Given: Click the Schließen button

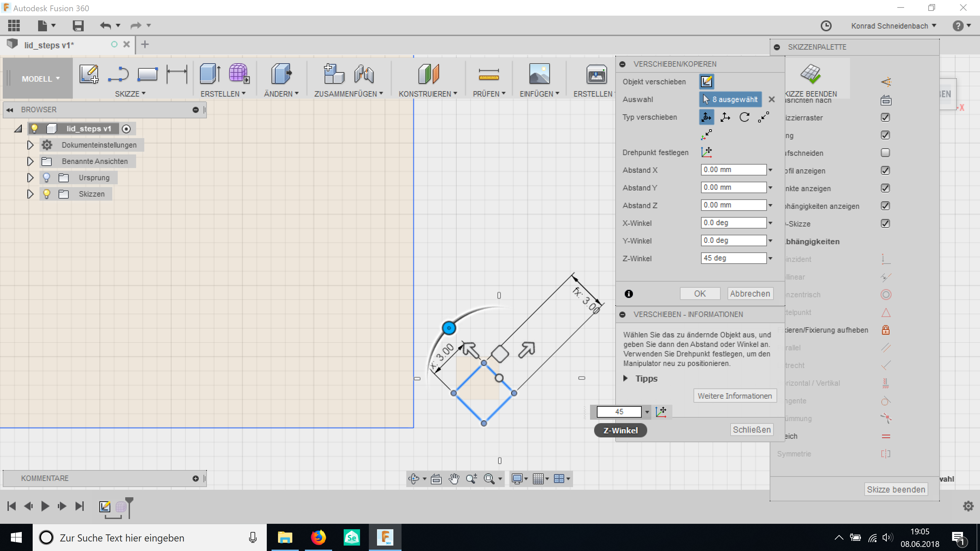Looking at the screenshot, I should coord(751,430).
